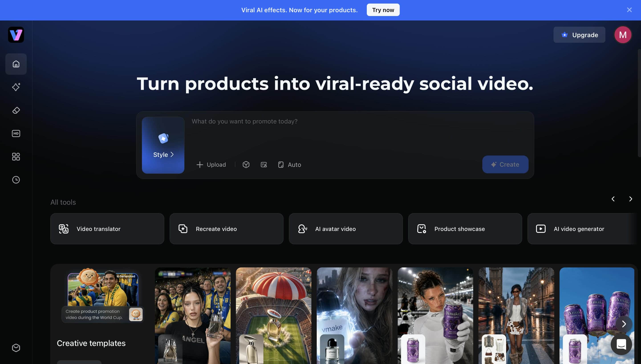This screenshot has height=364, width=641.
Task: Advance the template carousel with its right arrow
Action: tap(624, 324)
